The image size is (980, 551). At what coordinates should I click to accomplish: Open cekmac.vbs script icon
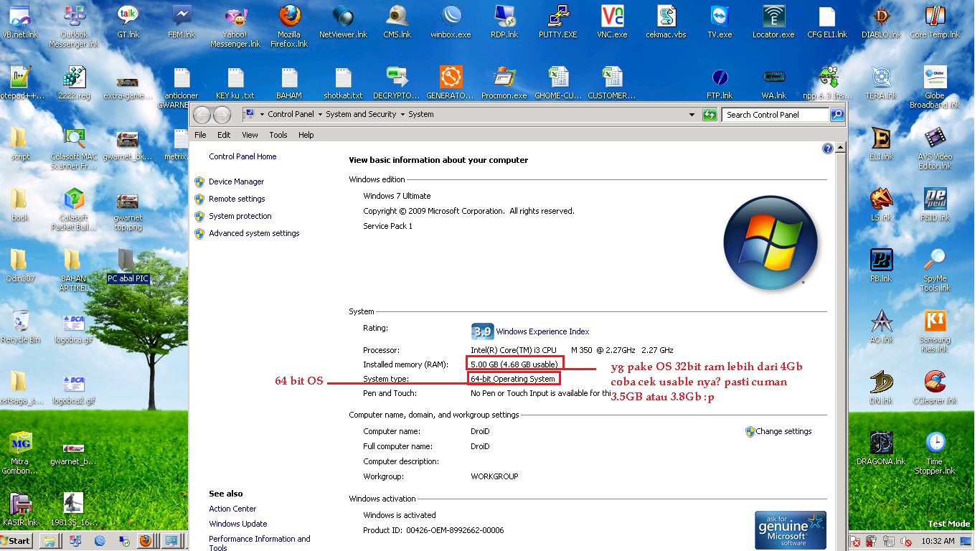(x=666, y=22)
